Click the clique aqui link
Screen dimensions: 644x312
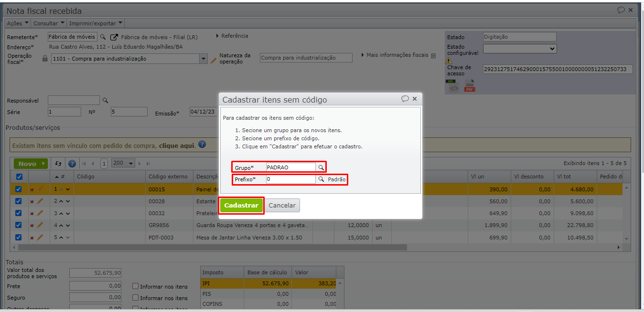click(177, 146)
